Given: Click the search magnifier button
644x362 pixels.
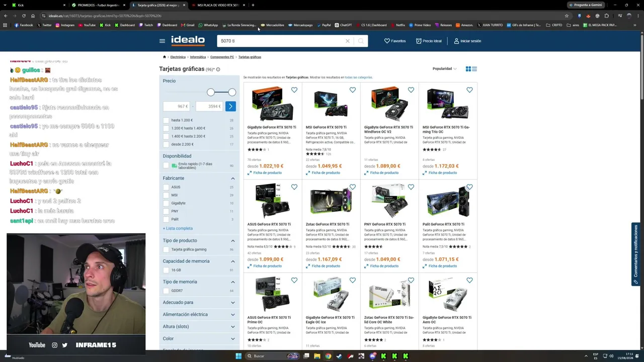Looking at the screenshot, I should pyautogui.click(x=361, y=41).
